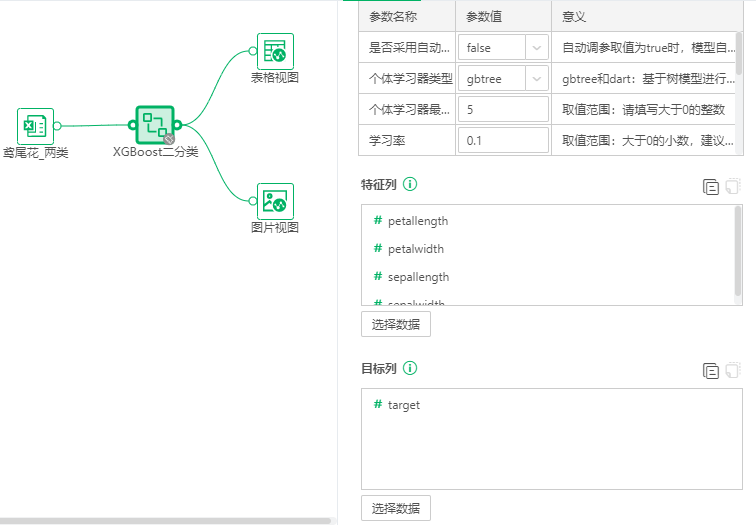Click the info icon next to 特征列
756x525 pixels.
pyautogui.click(x=410, y=184)
